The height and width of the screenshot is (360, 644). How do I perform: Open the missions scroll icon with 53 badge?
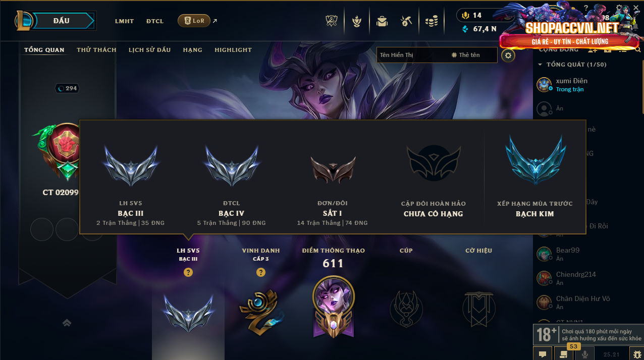[563, 354]
